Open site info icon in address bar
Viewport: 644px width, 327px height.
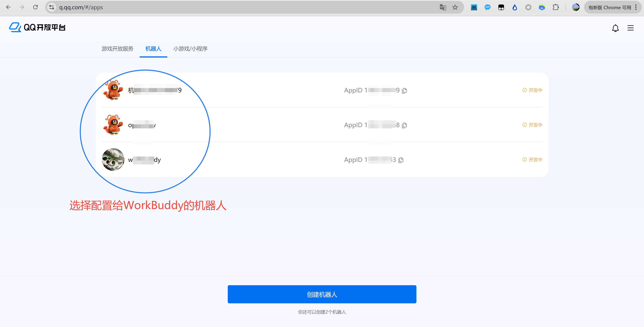coord(52,7)
